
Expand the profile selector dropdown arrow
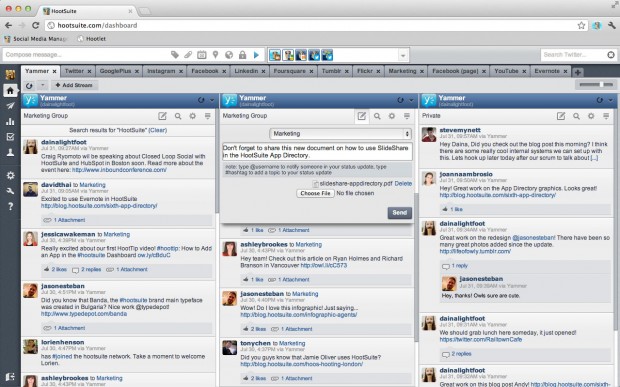point(403,55)
